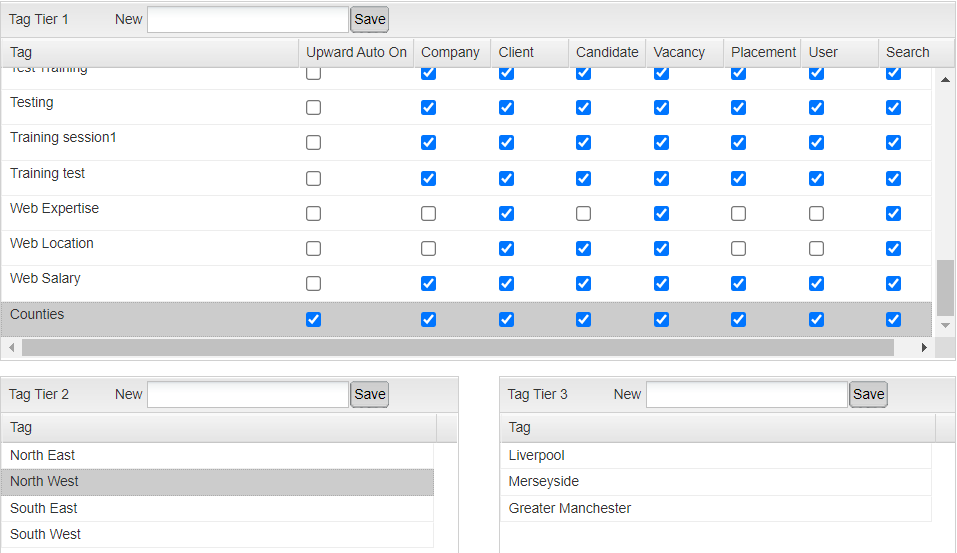Image resolution: width=957 pixels, height=553 pixels.
Task: Uncheck Candidate for Web Location
Action: coord(583,248)
